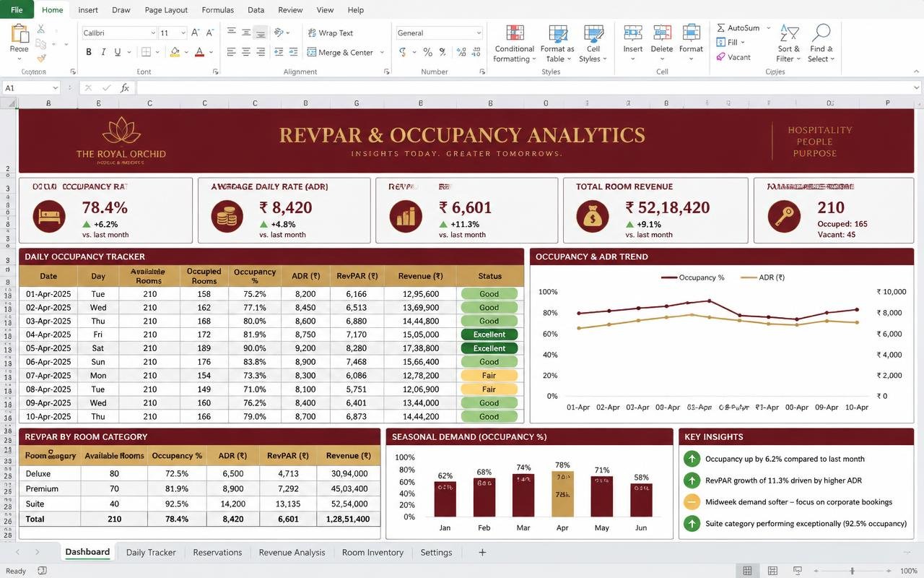Open the Revenue Analysis sheet tab
Screen dimensions: 924x578
point(292,552)
